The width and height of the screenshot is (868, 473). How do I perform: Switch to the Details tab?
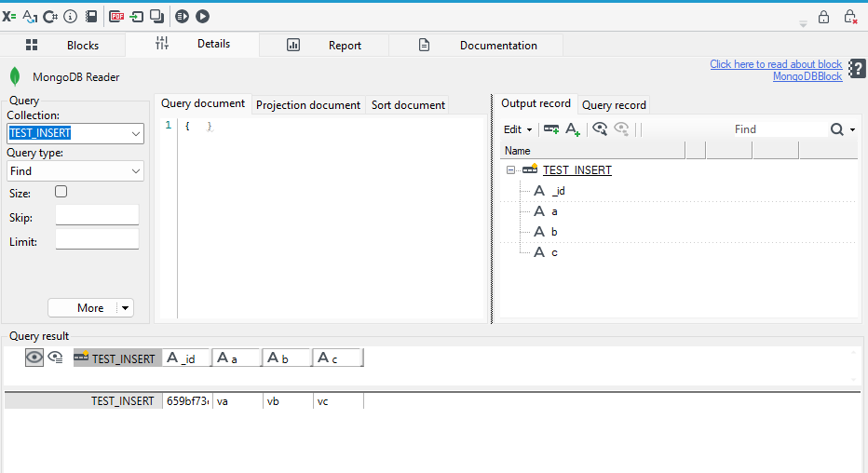192,44
